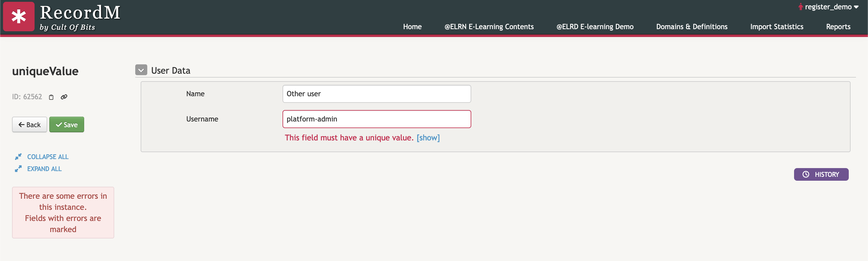Open Import Statistics menu
This screenshot has width=868, height=261.
pos(776,27)
